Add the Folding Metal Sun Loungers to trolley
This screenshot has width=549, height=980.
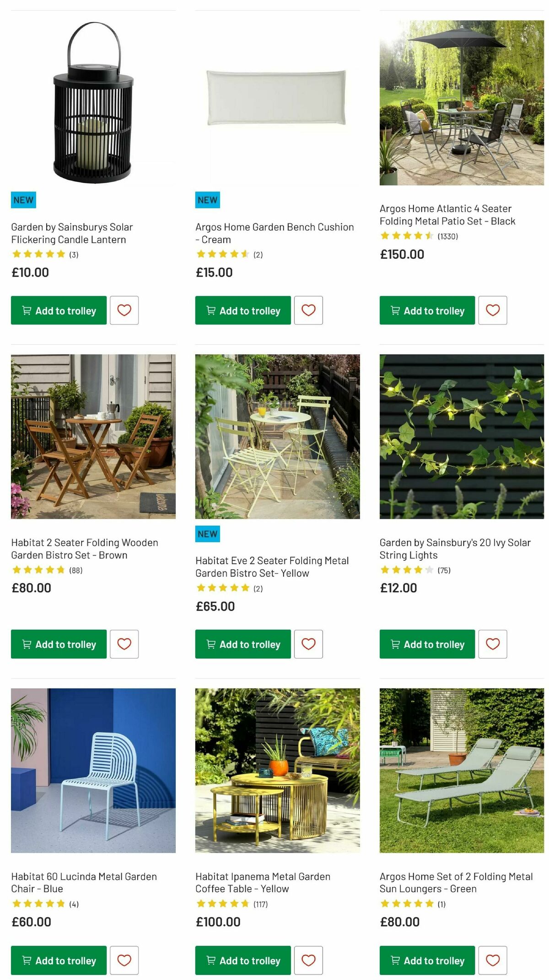427,960
